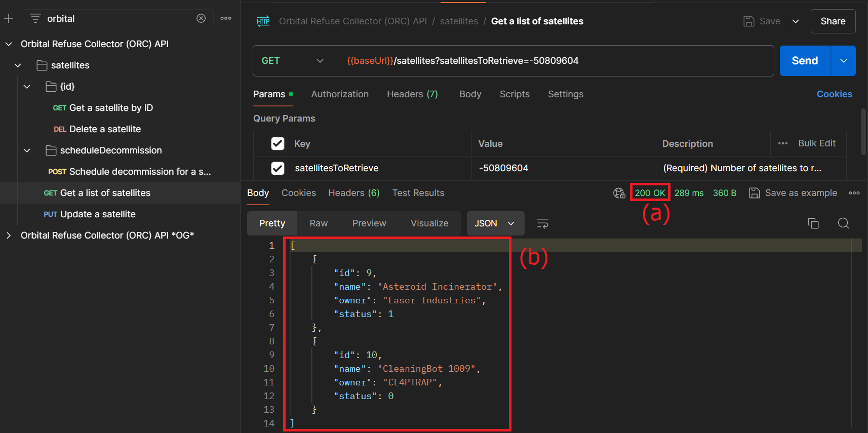Open the JSON format dropdown
The height and width of the screenshot is (433, 868).
tap(495, 223)
